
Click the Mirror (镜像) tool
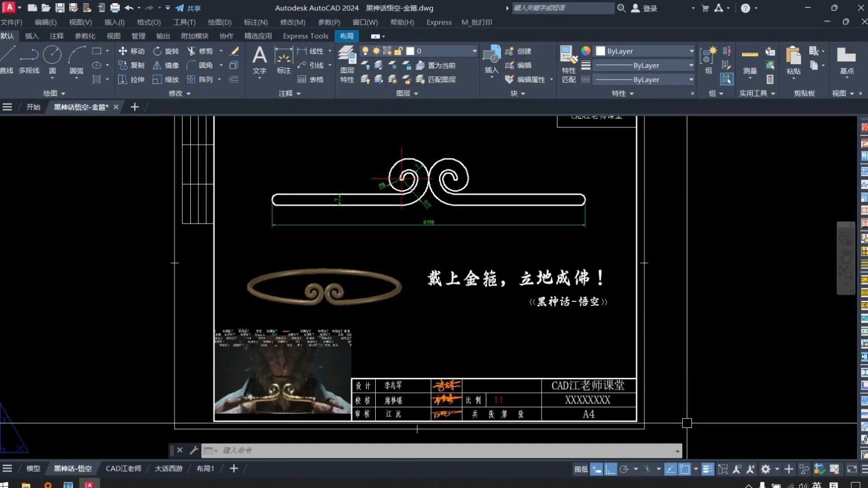point(166,65)
